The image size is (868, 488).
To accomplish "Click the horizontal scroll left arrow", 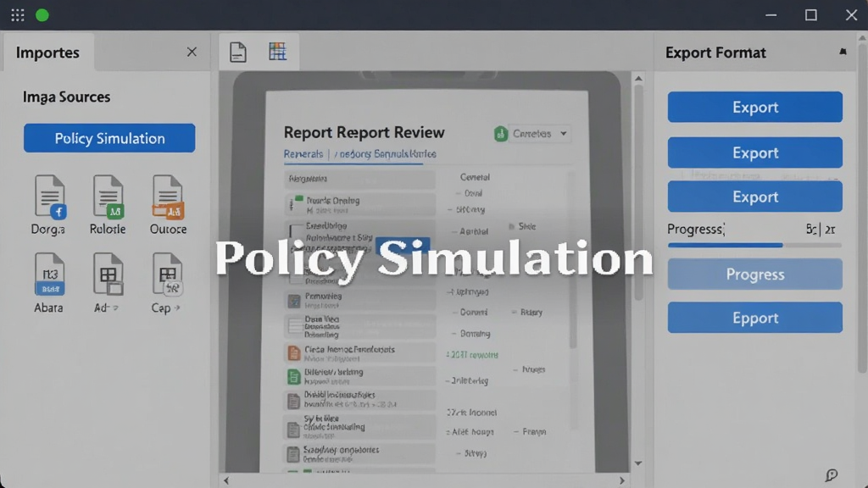I will tap(226, 480).
